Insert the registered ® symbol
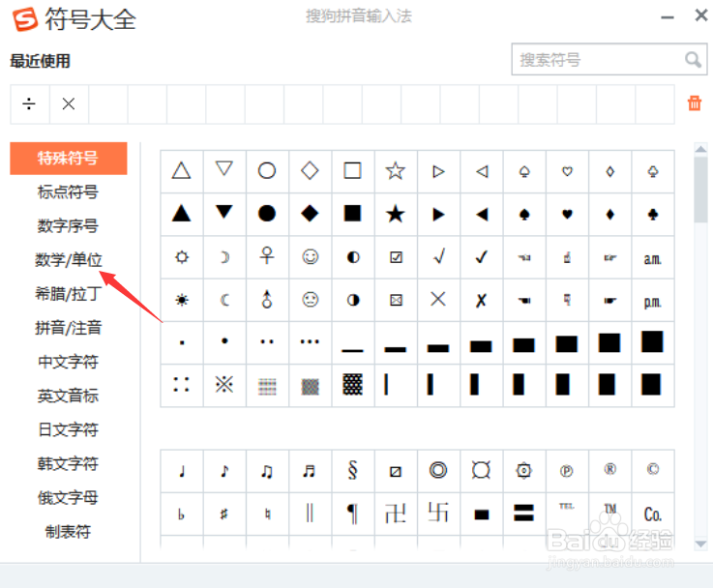The width and height of the screenshot is (713, 588). 609,471
